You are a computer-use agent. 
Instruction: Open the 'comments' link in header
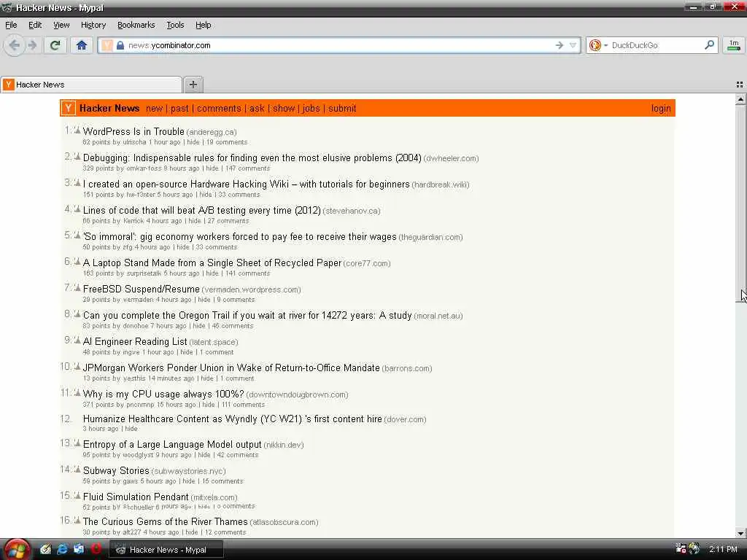(219, 108)
